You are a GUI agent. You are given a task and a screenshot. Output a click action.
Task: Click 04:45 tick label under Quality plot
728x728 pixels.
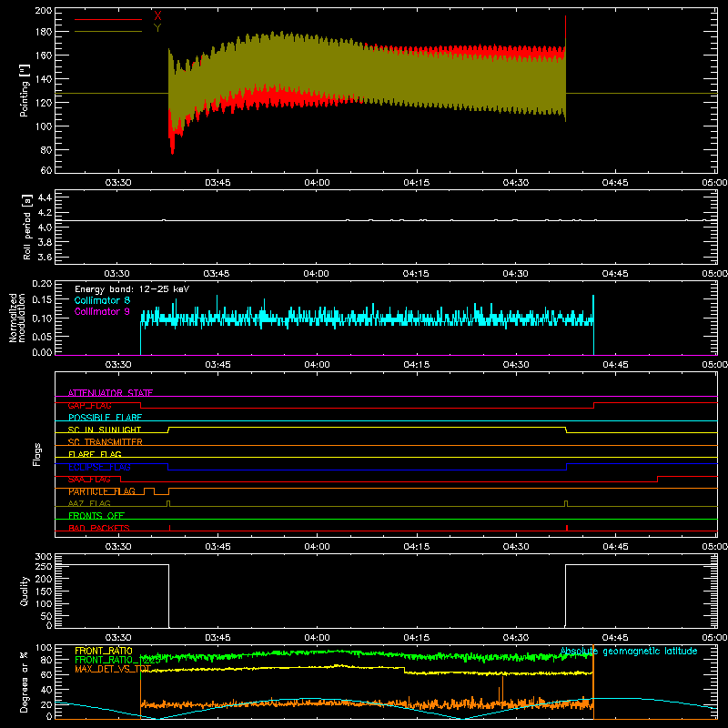616,638
